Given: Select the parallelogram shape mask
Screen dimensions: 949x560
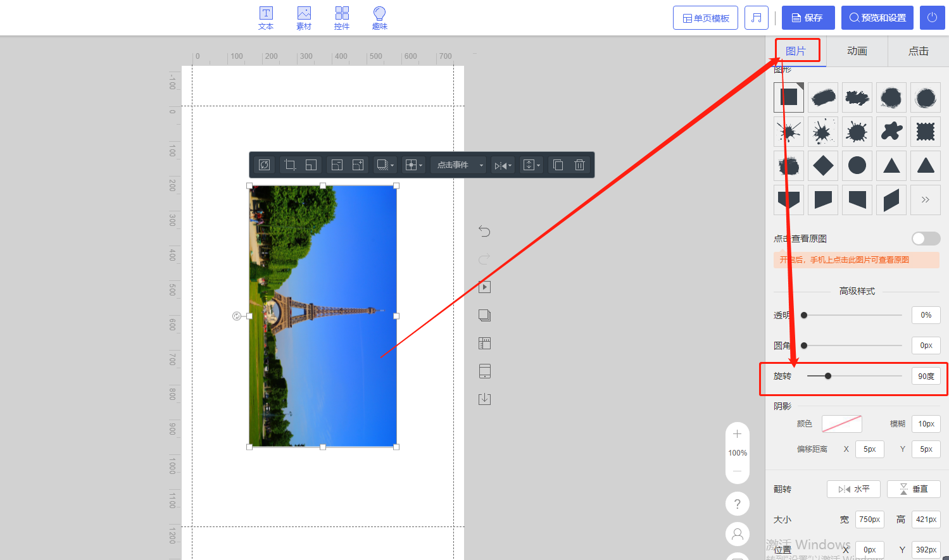Looking at the screenshot, I should coord(891,200).
